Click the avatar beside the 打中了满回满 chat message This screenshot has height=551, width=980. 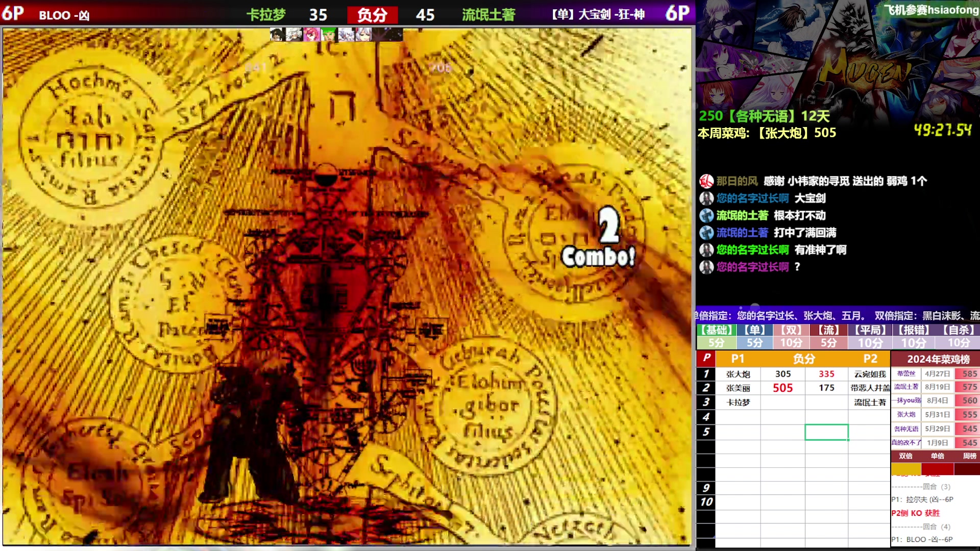(706, 233)
